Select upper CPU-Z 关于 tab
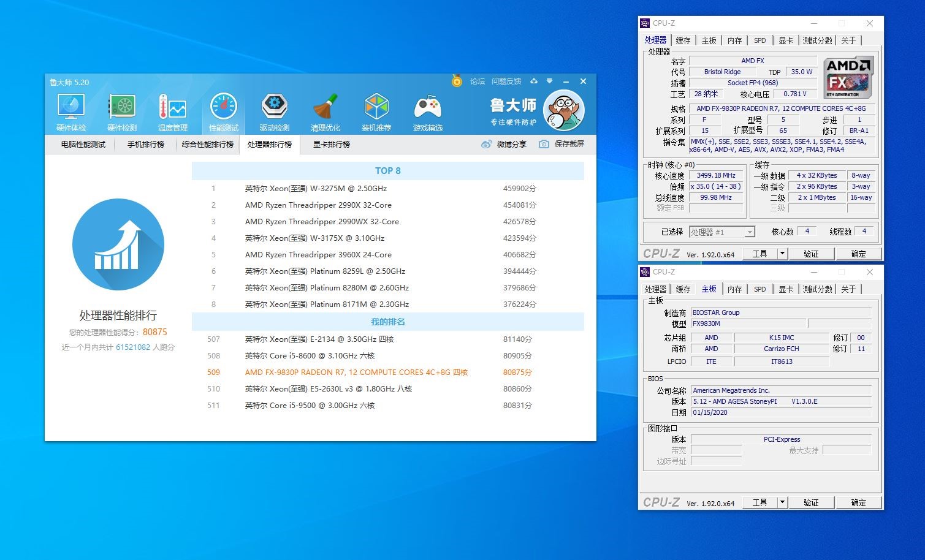925x560 pixels. point(848,40)
